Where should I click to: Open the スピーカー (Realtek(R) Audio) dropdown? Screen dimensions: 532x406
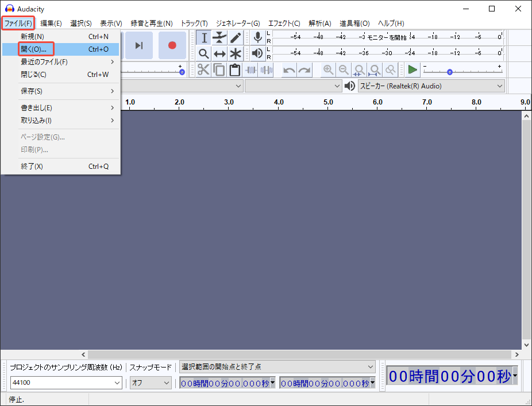click(431, 86)
